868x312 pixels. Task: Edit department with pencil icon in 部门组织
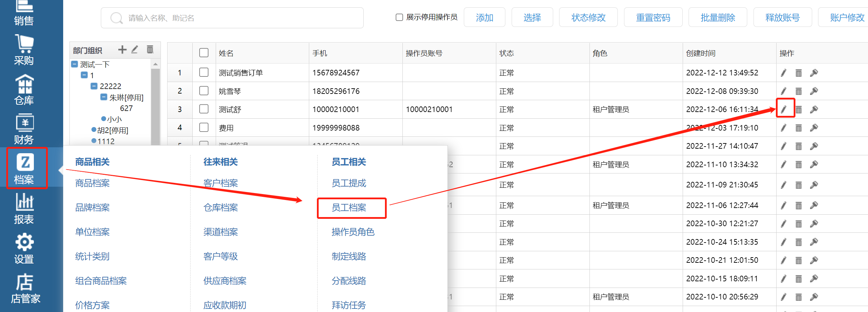(135, 50)
